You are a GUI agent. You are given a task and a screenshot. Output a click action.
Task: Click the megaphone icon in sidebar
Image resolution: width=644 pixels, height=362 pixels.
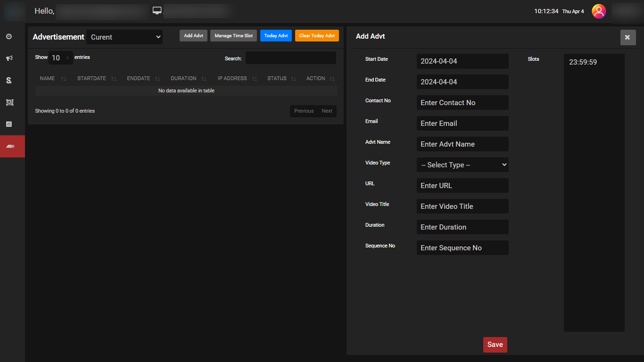(9, 58)
